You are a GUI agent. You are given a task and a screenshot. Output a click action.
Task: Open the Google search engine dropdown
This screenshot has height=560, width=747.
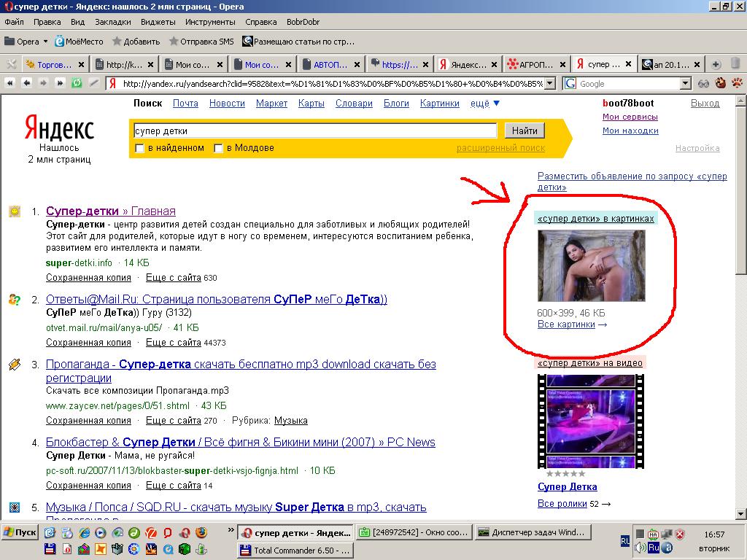coord(685,84)
